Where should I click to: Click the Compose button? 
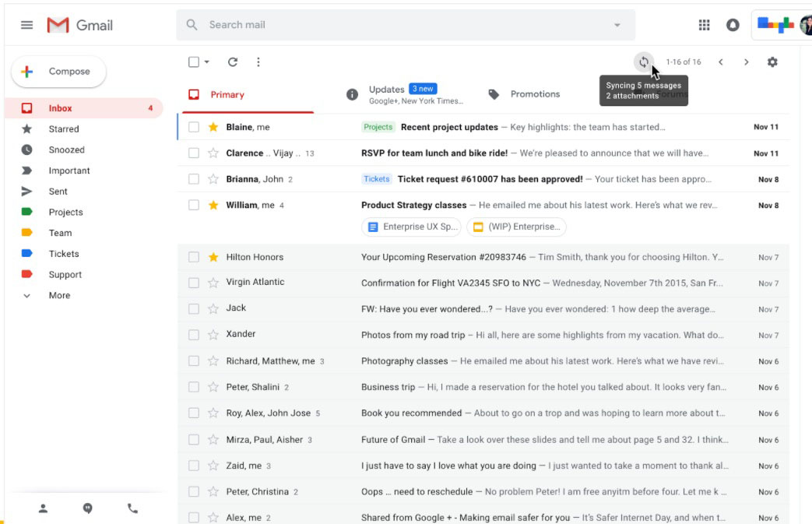coord(58,72)
